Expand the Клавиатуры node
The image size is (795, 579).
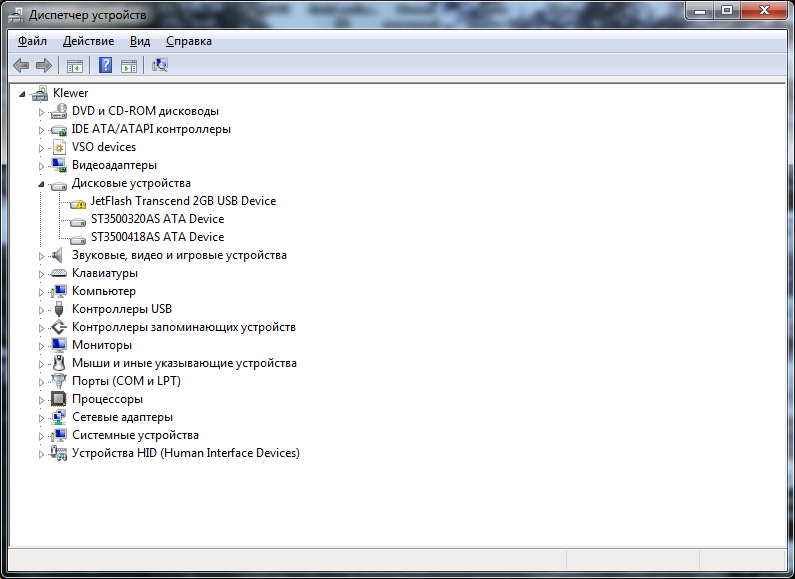41,274
